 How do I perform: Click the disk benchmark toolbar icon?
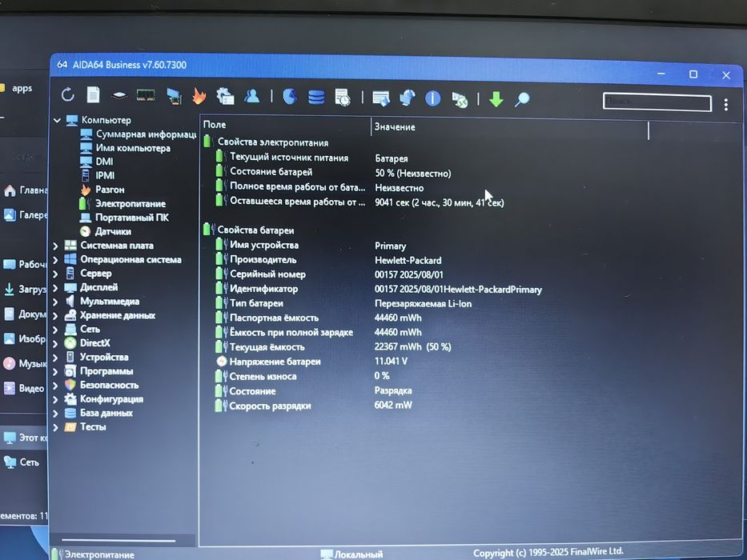pyautogui.click(x=119, y=96)
